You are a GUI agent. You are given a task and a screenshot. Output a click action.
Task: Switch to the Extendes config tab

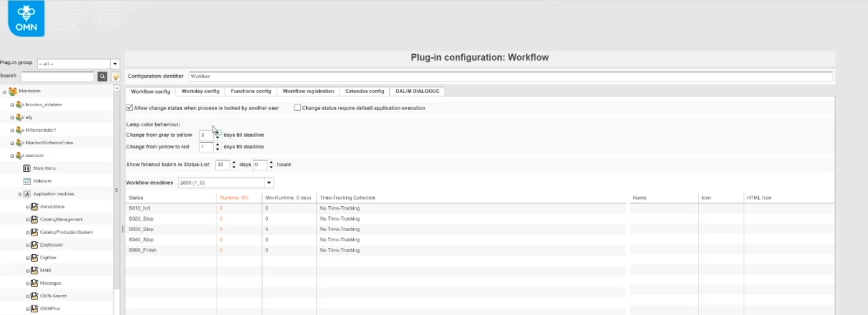(365, 91)
